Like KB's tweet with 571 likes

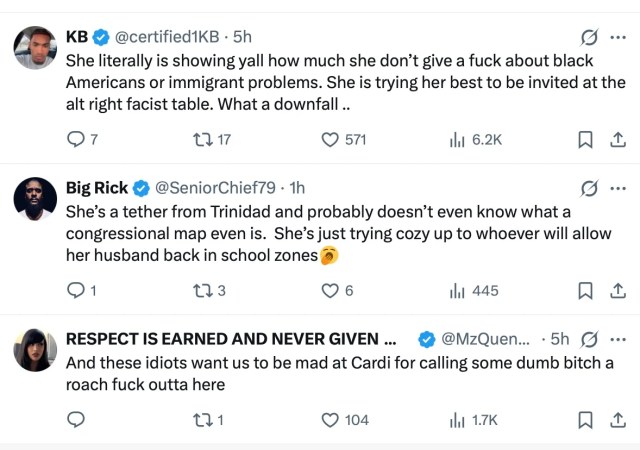click(344, 140)
